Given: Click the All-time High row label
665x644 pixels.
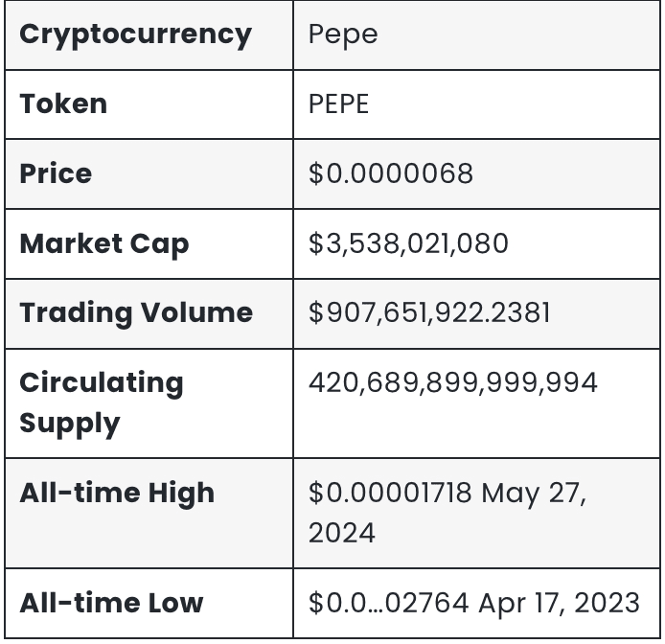Looking at the screenshot, I should 117,493.
